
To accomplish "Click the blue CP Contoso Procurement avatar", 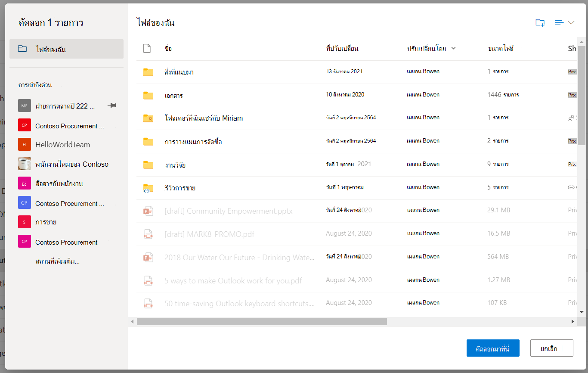I will pos(25,203).
